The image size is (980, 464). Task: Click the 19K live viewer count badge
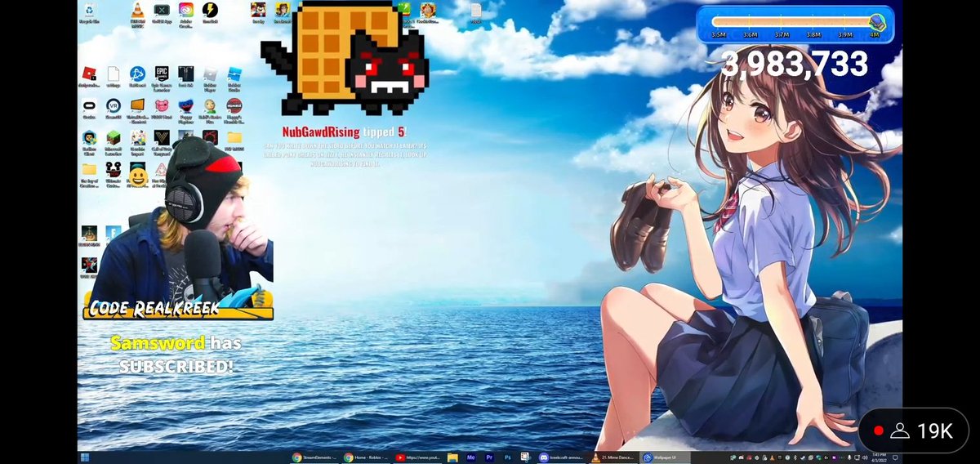913,431
